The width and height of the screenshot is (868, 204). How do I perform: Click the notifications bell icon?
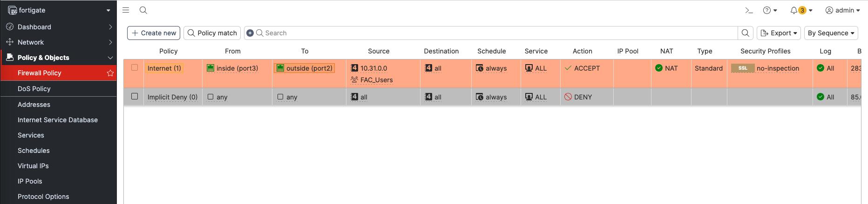[x=793, y=10]
